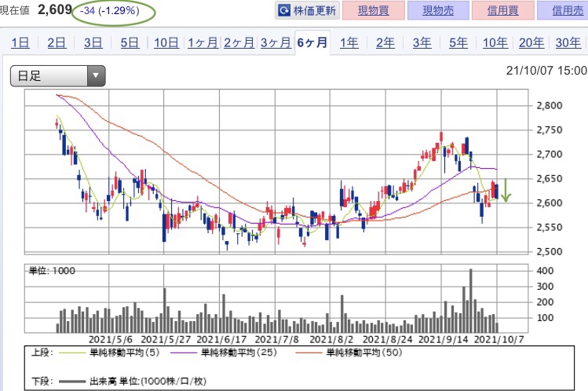Switch chart range to 2日
The image size is (588, 391).
[57, 42]
